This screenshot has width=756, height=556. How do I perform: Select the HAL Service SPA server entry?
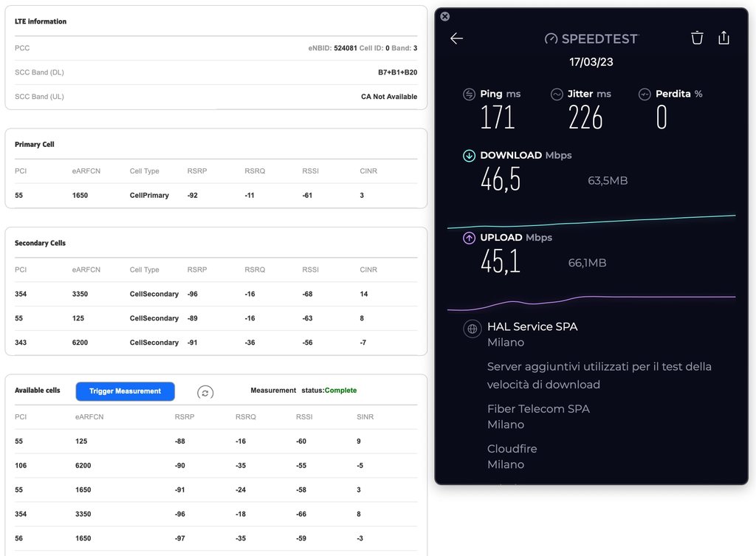point(532,334)
